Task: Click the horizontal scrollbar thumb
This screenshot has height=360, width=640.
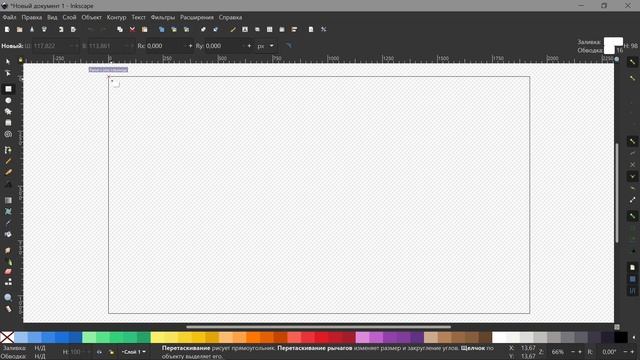Action: click(x=318, y=327)
